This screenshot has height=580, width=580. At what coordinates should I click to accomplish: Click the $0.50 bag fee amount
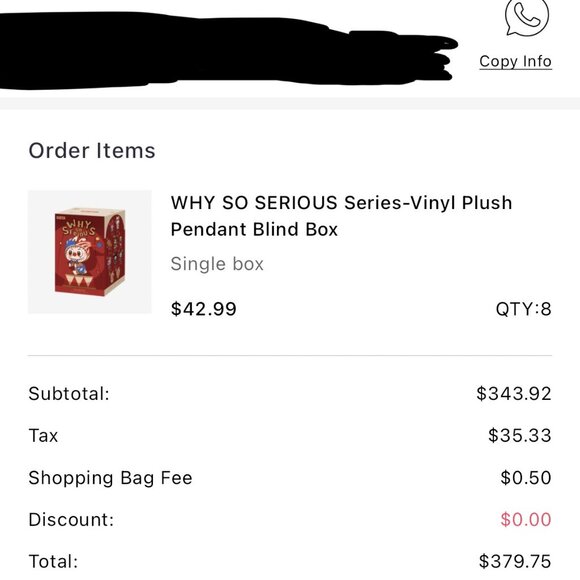pos(526,478)
